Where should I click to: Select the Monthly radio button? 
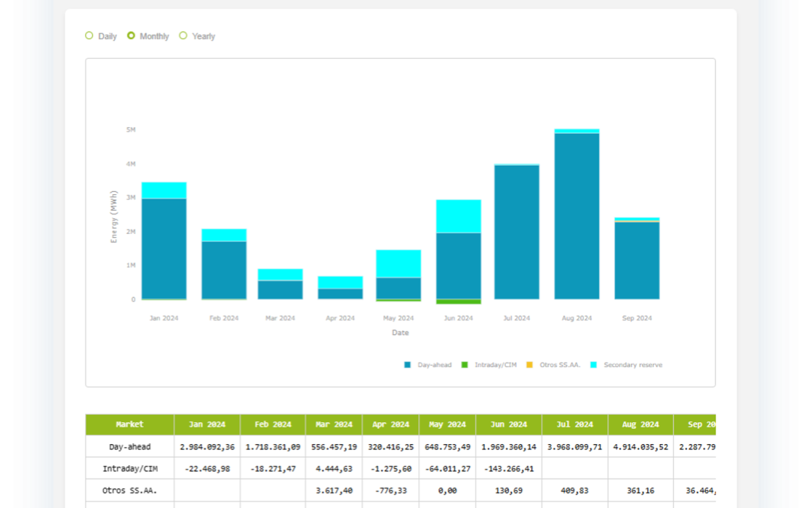coord(132,35)
